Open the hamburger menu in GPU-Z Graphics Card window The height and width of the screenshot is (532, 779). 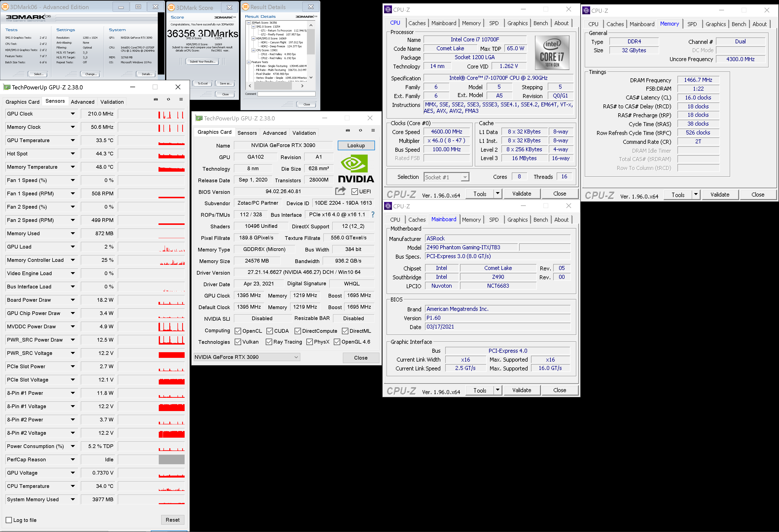(x=373, y=130)
